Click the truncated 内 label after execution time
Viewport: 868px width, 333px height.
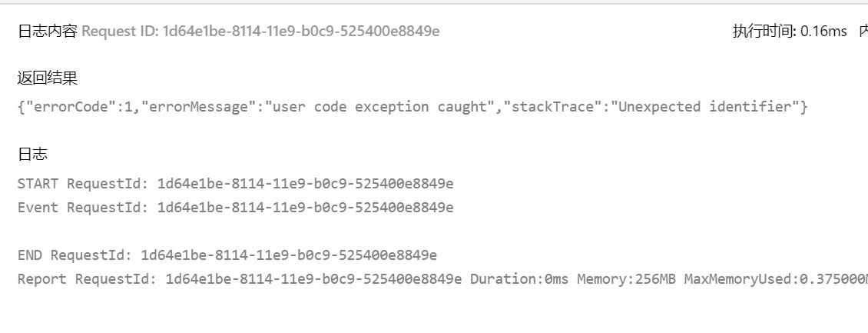click(x=863, y=32)
